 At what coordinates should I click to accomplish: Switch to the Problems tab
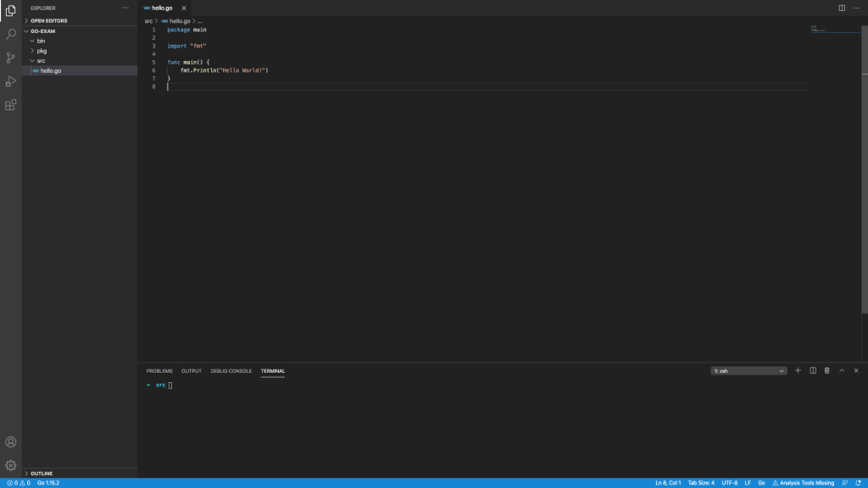[x=159, y=370]
